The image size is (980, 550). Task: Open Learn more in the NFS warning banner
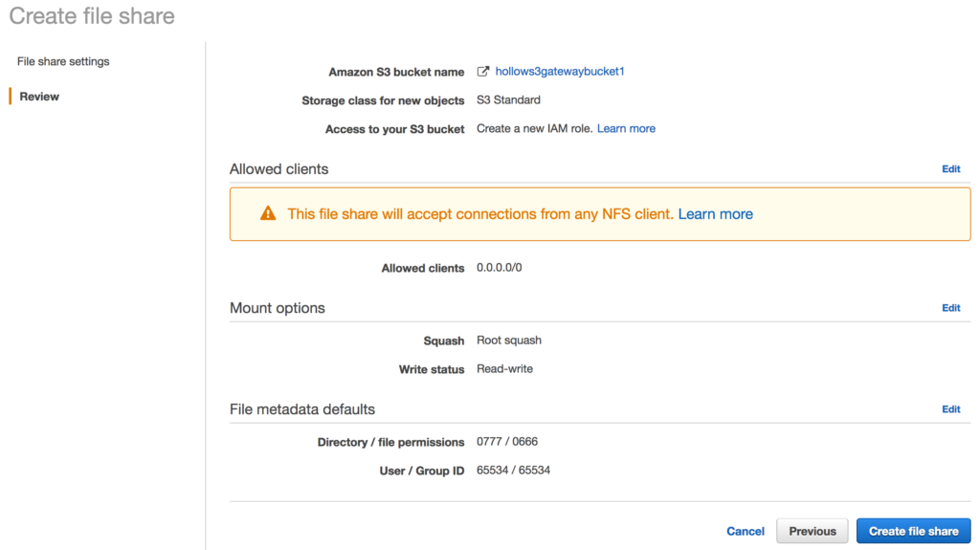pyautogui.click(x=715, y=214)
